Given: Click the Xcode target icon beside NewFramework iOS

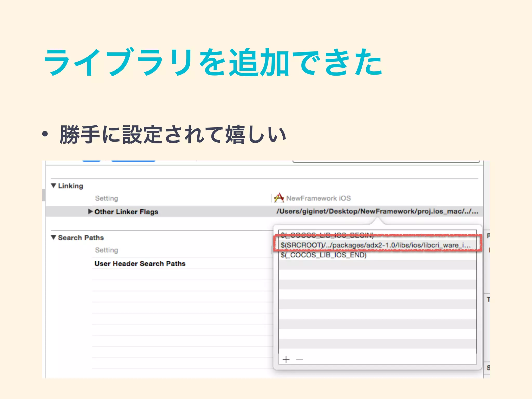Looking at the screenshot, I should pos(279,198).
